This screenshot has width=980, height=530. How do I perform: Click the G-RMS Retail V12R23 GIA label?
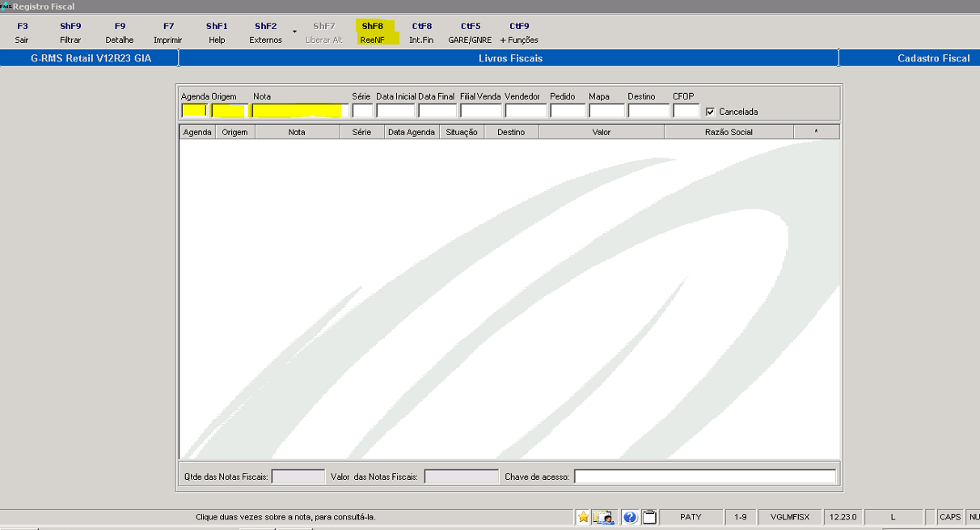coord(91,58)
